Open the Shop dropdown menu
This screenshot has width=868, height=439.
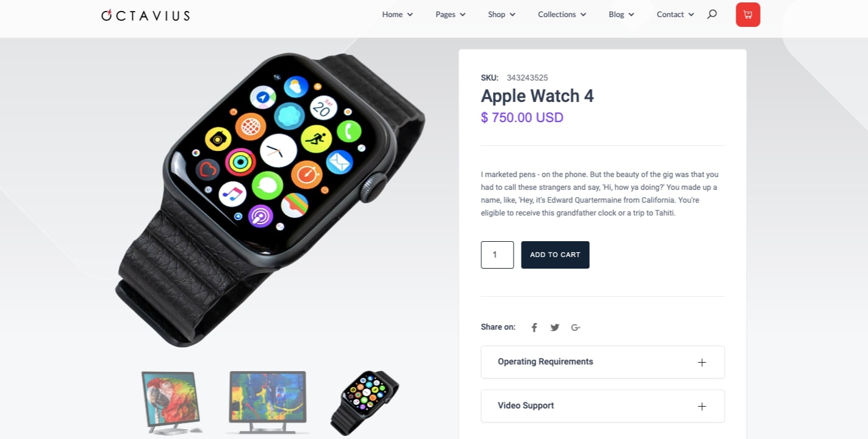pyautogui.click(x=501, y=15)
